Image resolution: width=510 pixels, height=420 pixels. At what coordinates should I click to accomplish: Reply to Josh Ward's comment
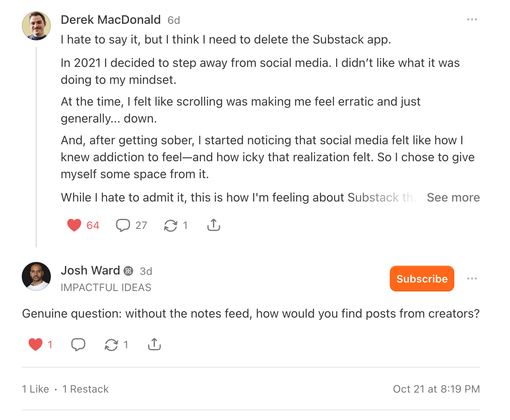78,344
